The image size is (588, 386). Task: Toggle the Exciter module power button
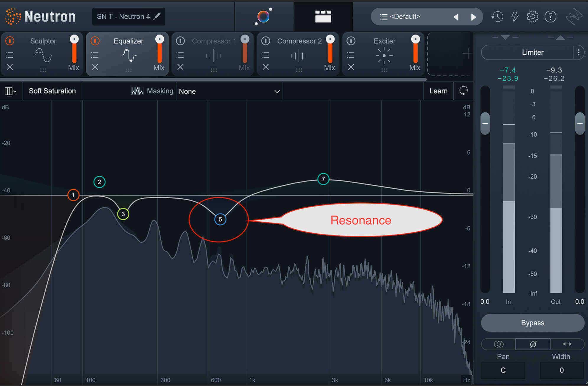click(x=351, y=41)
